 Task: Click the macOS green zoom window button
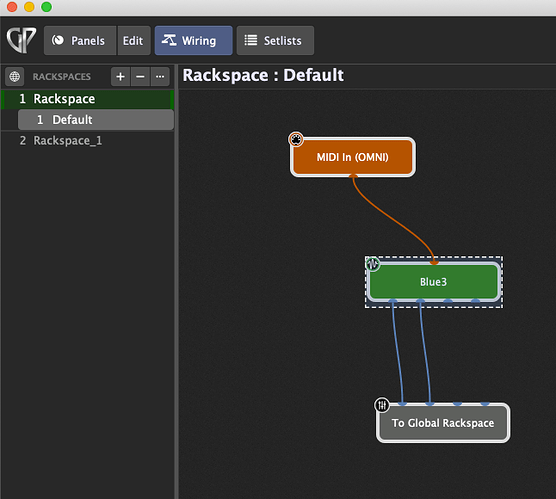pos(46,7)
